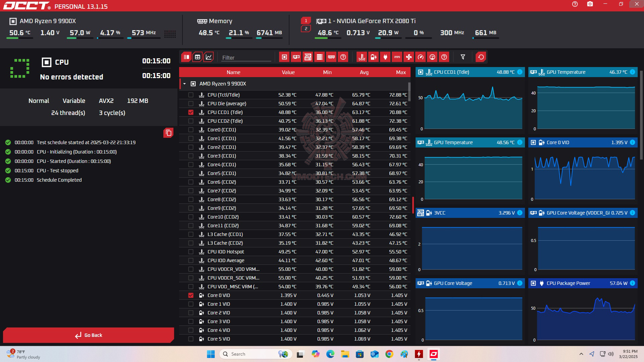Click the GPU sensor filter icon
The image size is (644, 362).
[x=296, y=57]
